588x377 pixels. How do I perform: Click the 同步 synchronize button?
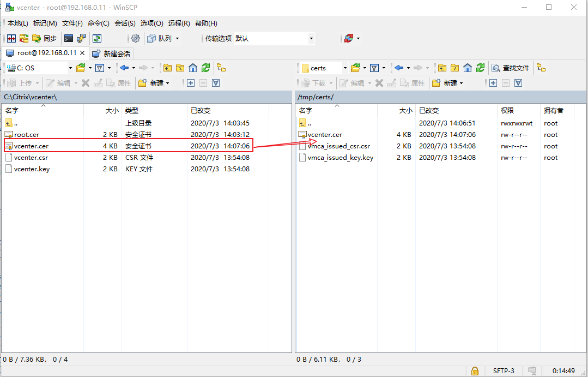pyautogui.click(x=45, y=38)
